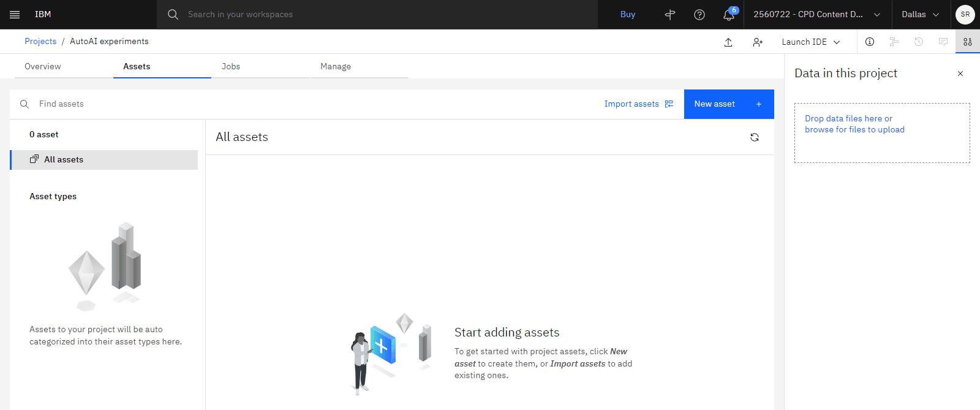The height and width of the screenshot is (410, 980).
Task: Expand the Launch IDE dropdown
Action: (811, 42)
